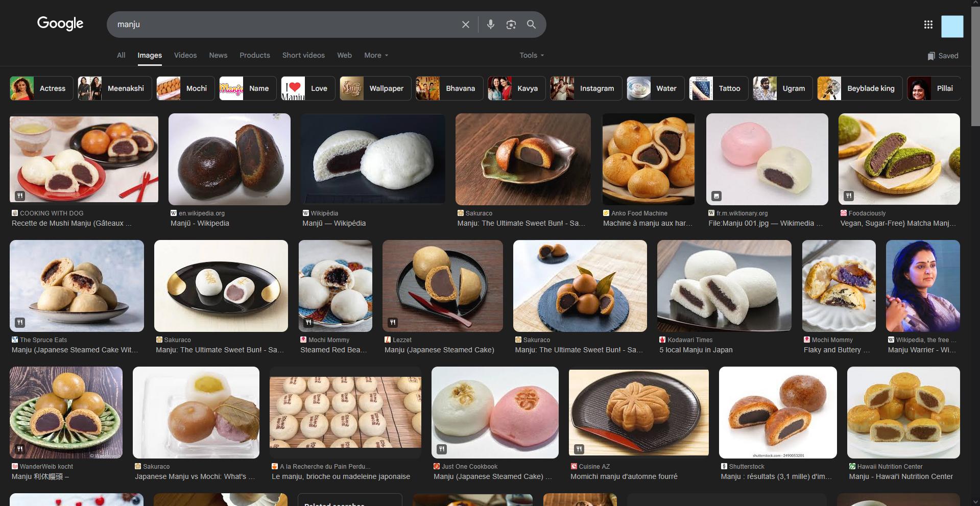Refine search with the Mochi chip
Image resolution: width=980 pixels, height=506 pixels.
[185, 88]
